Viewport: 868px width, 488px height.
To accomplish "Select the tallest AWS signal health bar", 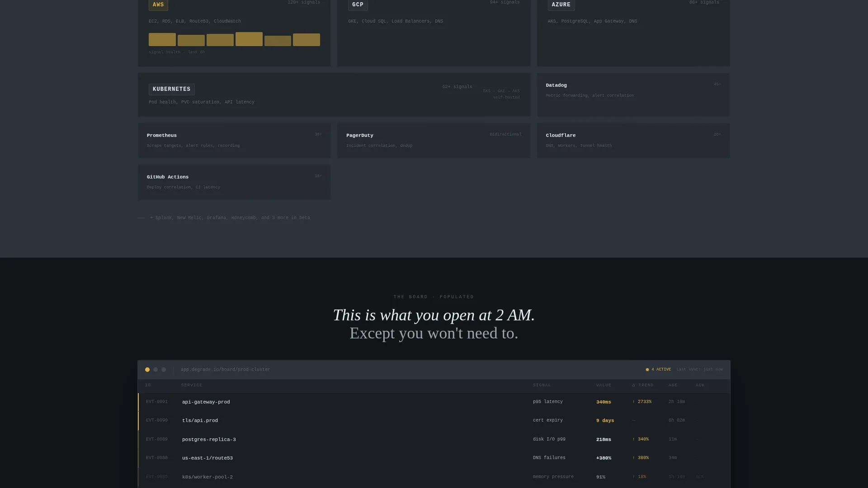I will [x=249, y=39].
